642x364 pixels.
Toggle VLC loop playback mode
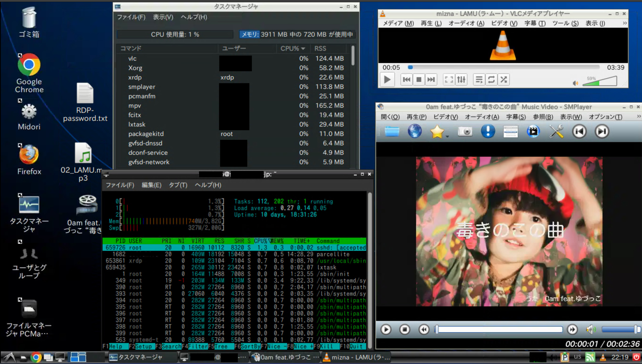[491, 79]
